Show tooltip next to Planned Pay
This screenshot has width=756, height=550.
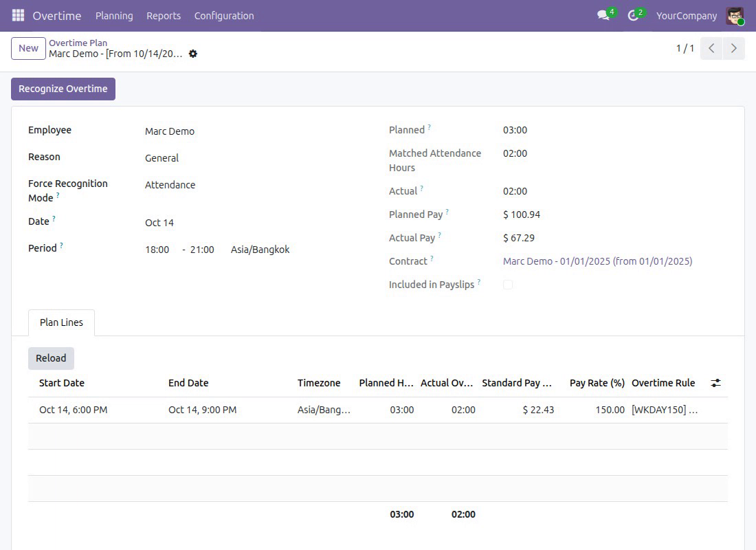coord(447,211)
